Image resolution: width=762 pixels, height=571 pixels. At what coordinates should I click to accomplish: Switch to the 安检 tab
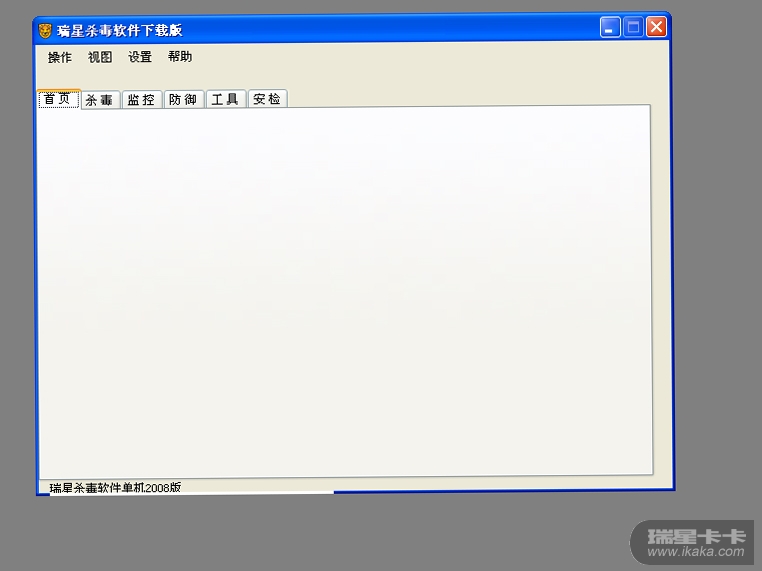[x=267, y=99]
